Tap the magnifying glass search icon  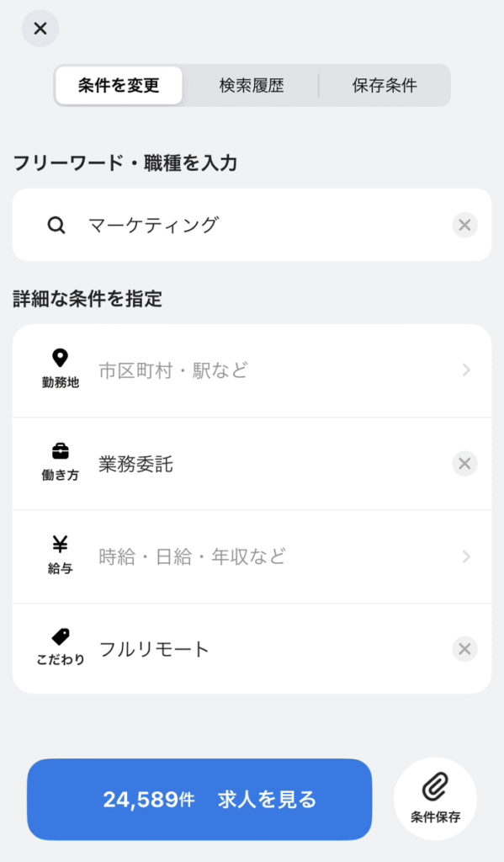tap(56, 225)
